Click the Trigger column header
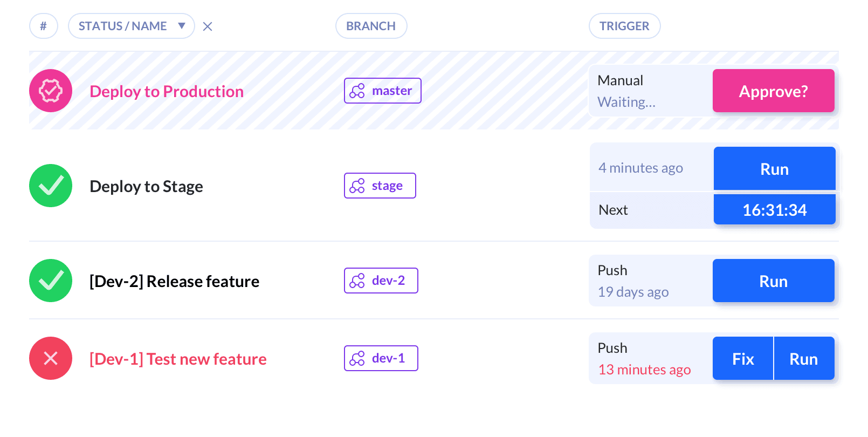Viewport: 868px width, 437px height. tap(624, 26)
